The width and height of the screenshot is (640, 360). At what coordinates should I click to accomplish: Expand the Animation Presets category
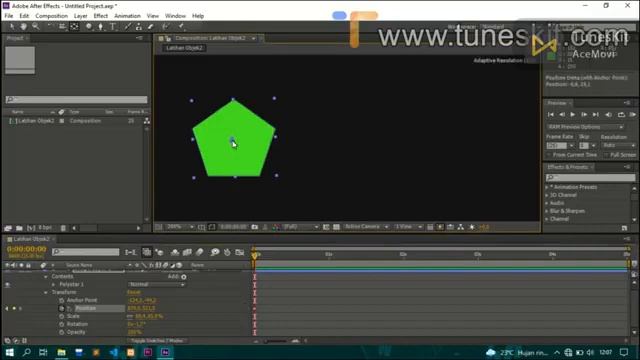(x=547, y=187)
